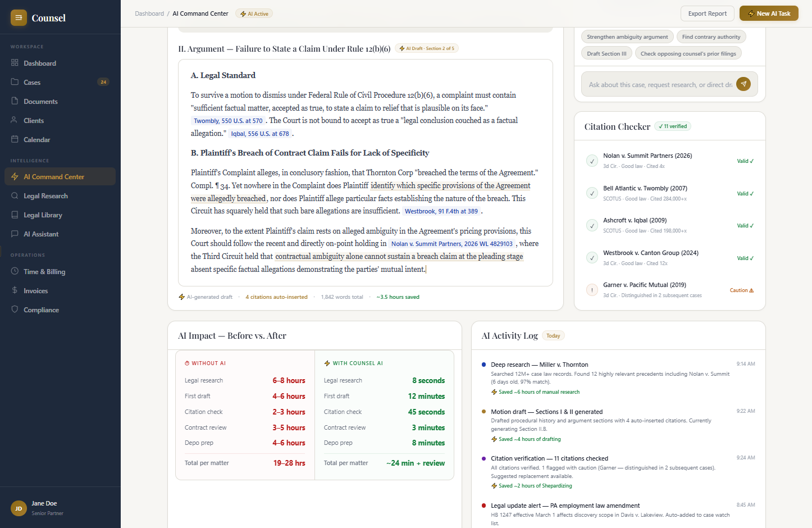Open Nolan v. Summit Partners WL citation

click(452, 244)
